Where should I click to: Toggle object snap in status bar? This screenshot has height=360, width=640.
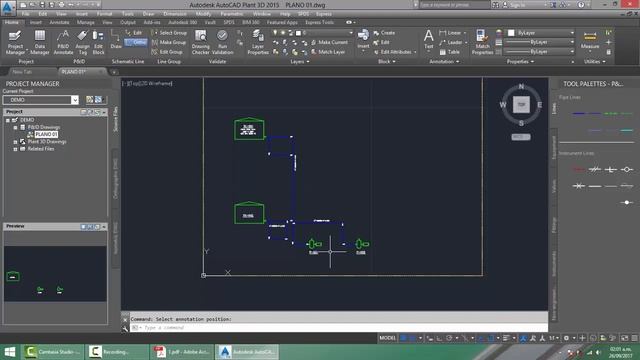[x=491, y=338]
